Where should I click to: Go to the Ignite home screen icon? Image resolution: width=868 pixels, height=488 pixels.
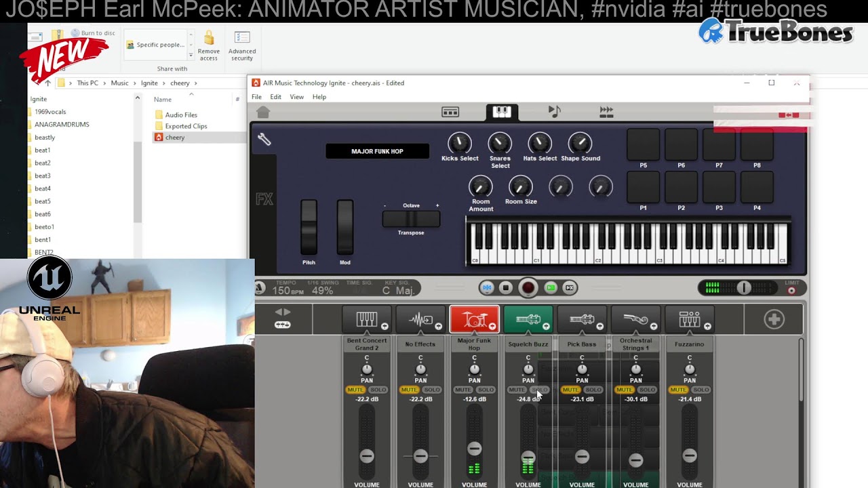[263, 112]
